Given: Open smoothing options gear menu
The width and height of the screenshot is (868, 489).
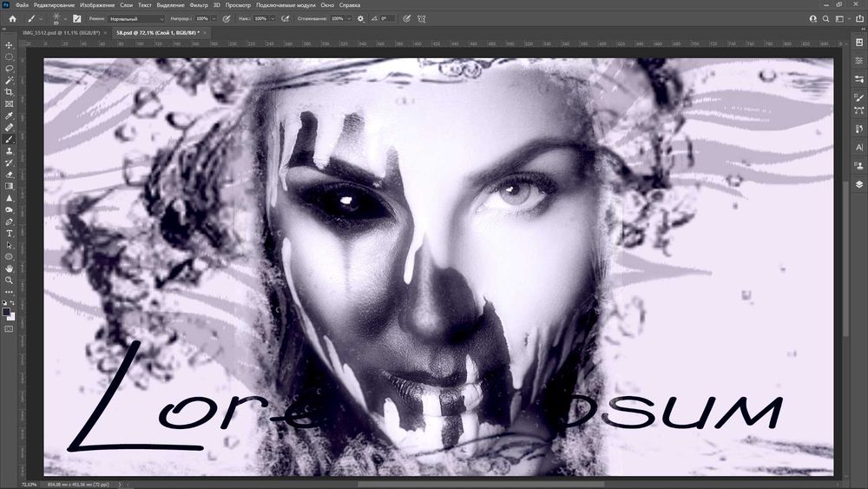Looking at the screenshot, I should click(x=361, y=19).
